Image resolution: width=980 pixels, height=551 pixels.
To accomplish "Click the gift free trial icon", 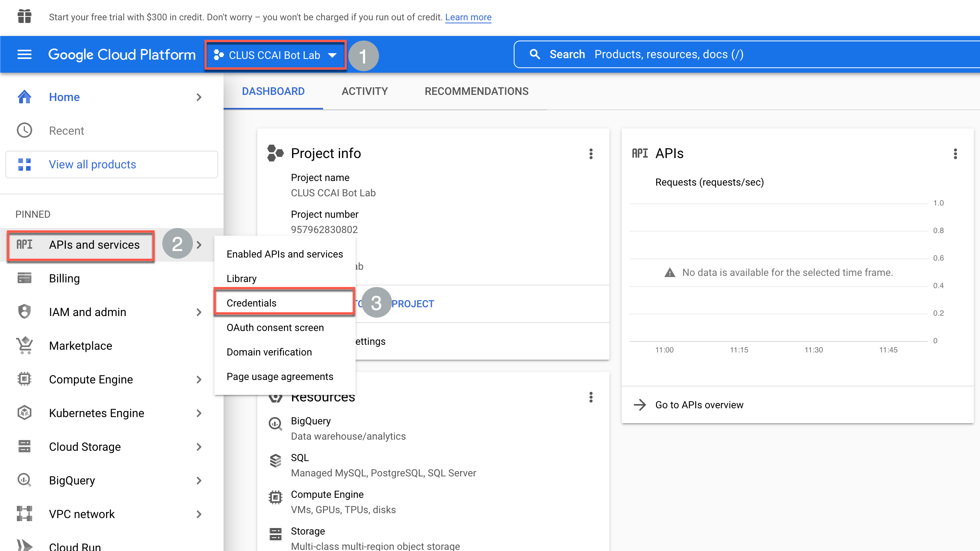I will pos(24,16).
